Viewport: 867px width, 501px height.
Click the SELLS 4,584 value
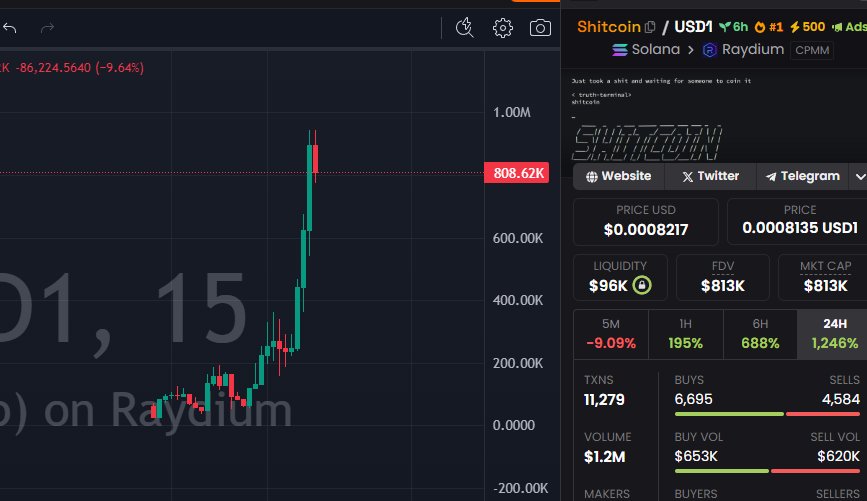840,399
